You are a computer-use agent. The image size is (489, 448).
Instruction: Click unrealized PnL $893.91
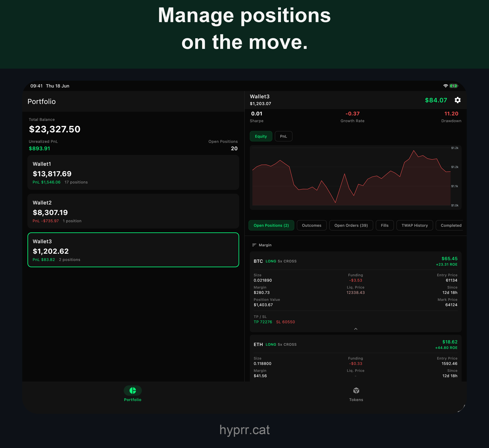point(39,148)
